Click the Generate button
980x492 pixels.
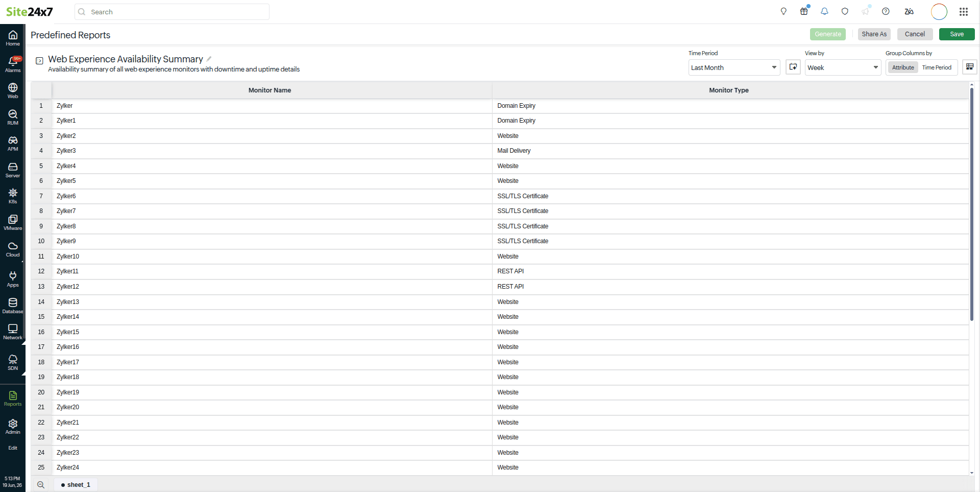(828, 34)
